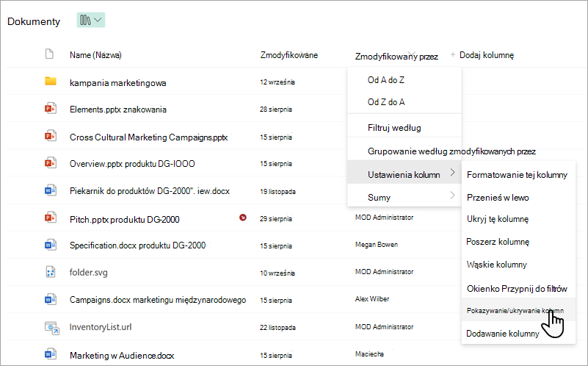Click the file type column header icon

tap(49, 54)
